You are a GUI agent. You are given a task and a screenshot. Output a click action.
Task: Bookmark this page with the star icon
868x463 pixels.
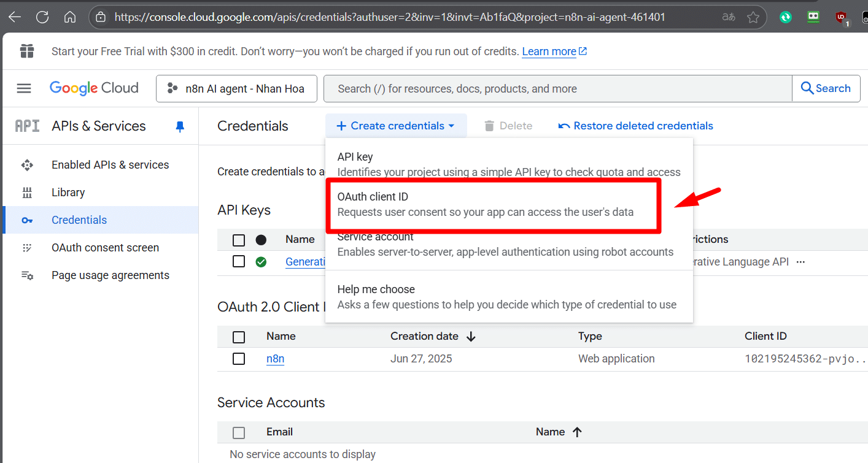[x=753, y=17]
